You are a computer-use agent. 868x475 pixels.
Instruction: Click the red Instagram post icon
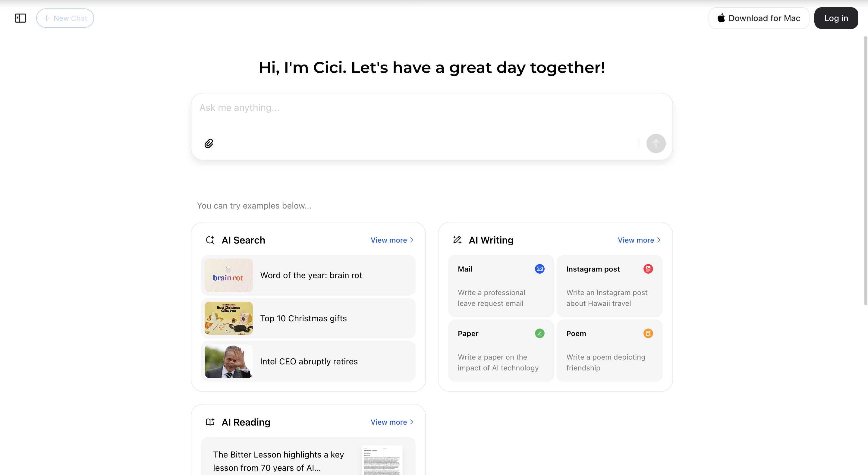click(x=648, y=269)
